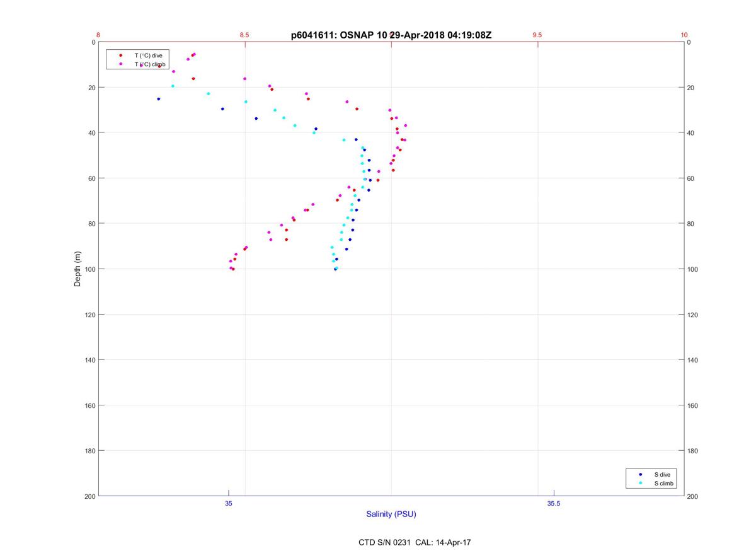Click the '120' tick on the left depth axis
The width and height of the screenshot is (756, 558).
point(89,315)
